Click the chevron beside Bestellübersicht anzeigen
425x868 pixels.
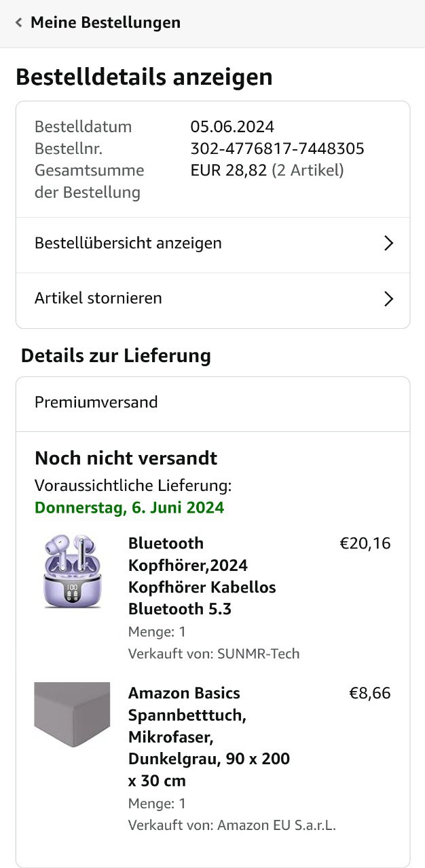388,243
